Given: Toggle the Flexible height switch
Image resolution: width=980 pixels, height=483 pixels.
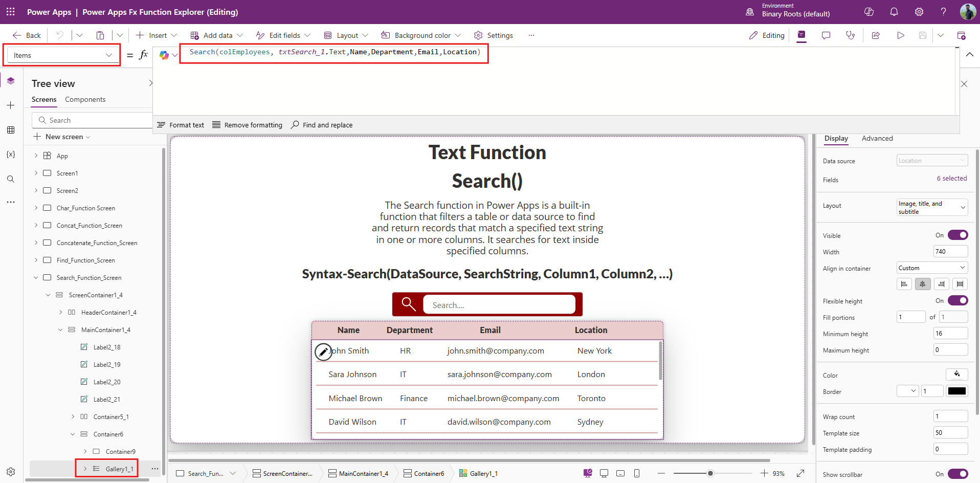Looking at the screenshot, I should coord(957,300).
